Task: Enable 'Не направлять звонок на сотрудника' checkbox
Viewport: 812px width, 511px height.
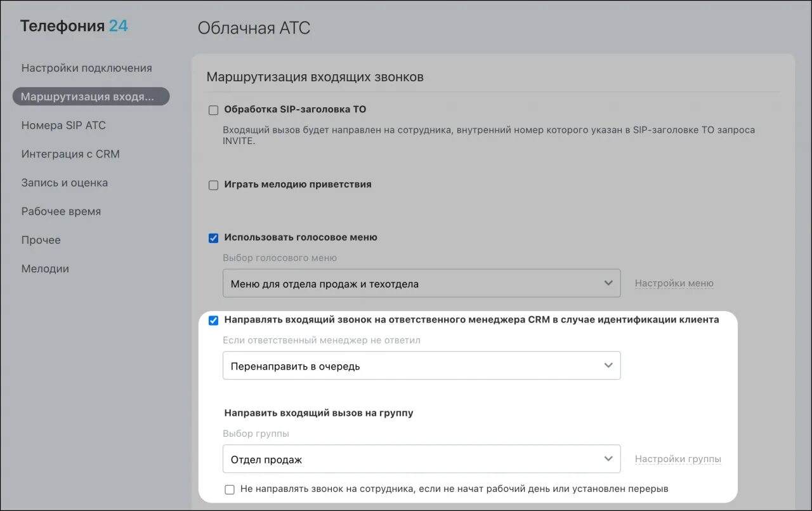Action: click(230, 489)
